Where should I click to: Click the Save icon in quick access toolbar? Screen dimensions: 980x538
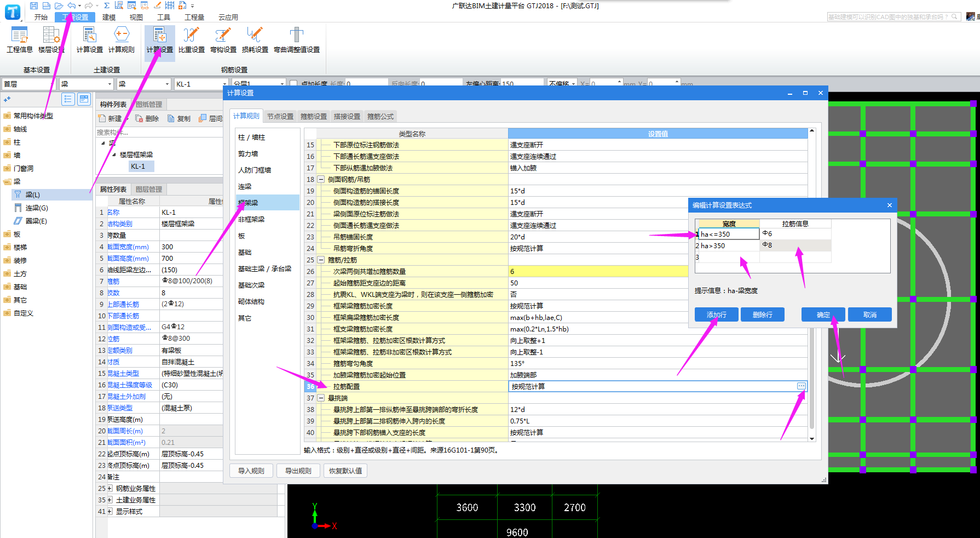34,5
